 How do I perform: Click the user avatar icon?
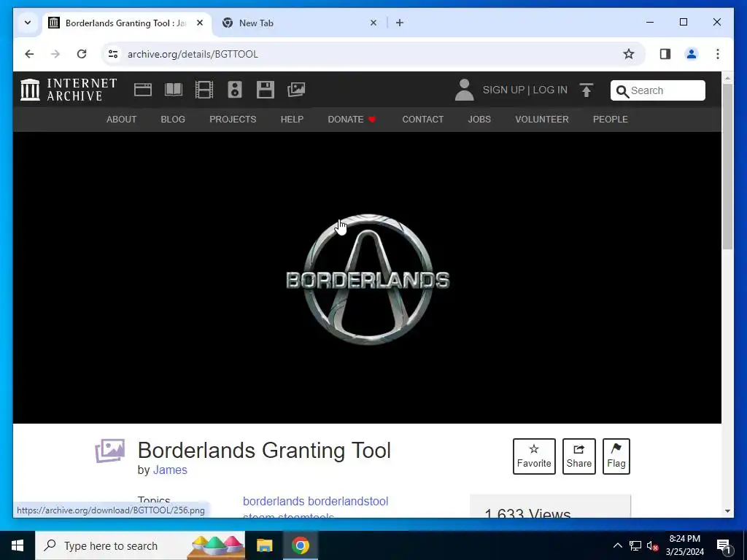pyautogui.click(x=464, y=90)
